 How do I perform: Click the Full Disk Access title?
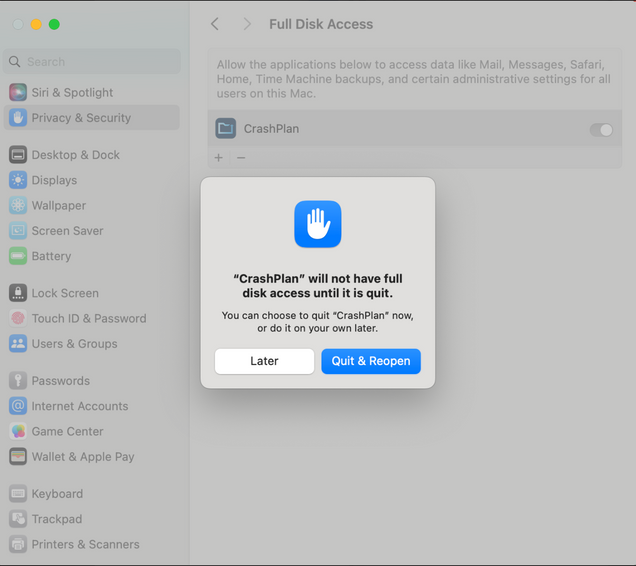point(321,24)
